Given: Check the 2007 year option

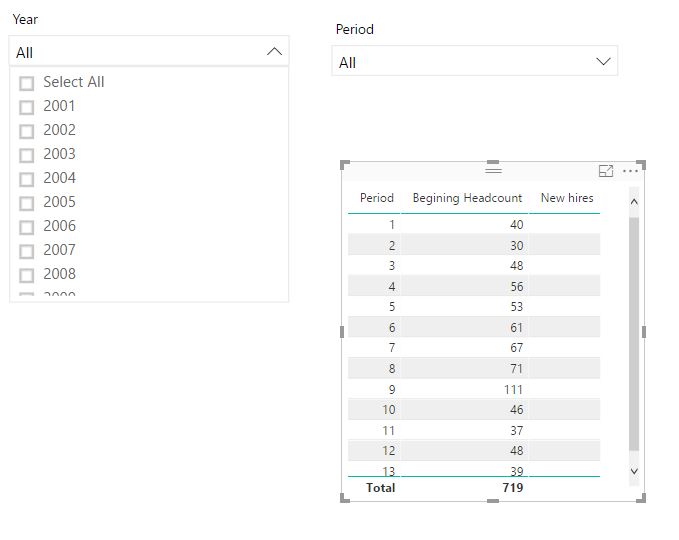Looking at the screenshot, I should (26, 251).
